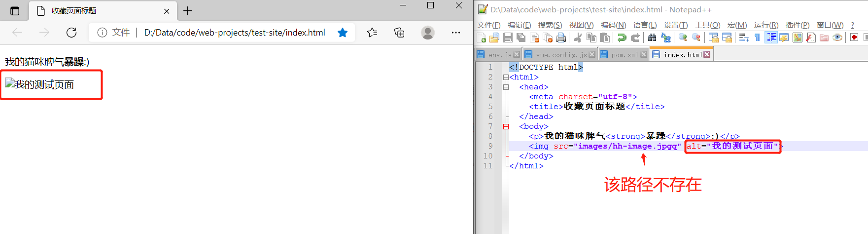Close the index.html tab
Image resolution: width=868 pixels, height=234 pixels.
point(707,54)
